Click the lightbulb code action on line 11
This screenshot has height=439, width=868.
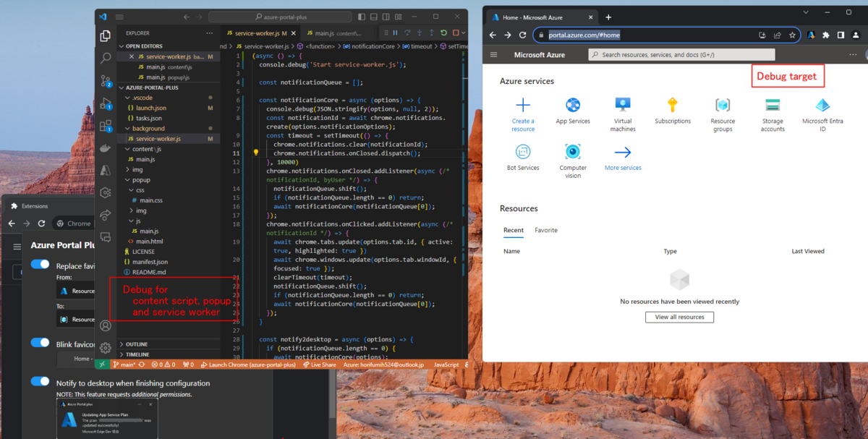(x=255, y=153)
